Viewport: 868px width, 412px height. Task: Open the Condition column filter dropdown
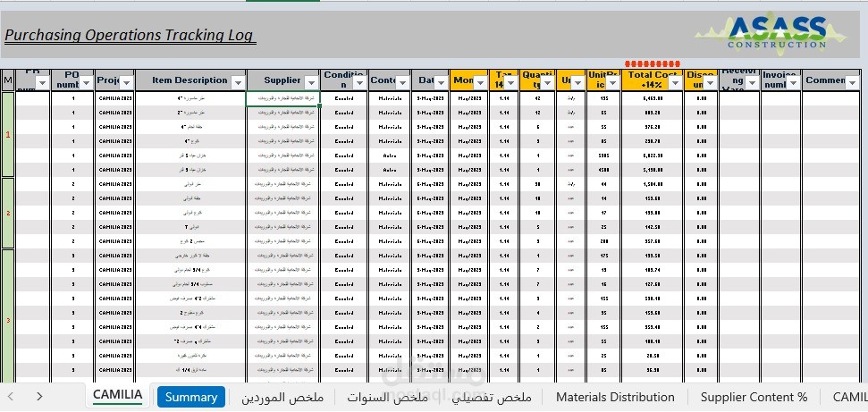tap(359, 82)
